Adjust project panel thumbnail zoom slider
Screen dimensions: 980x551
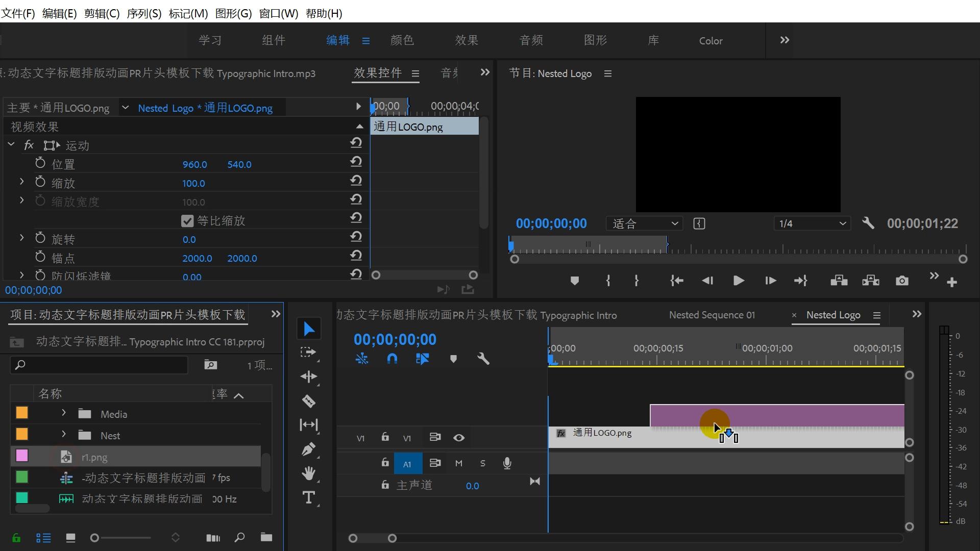point(94,538)
